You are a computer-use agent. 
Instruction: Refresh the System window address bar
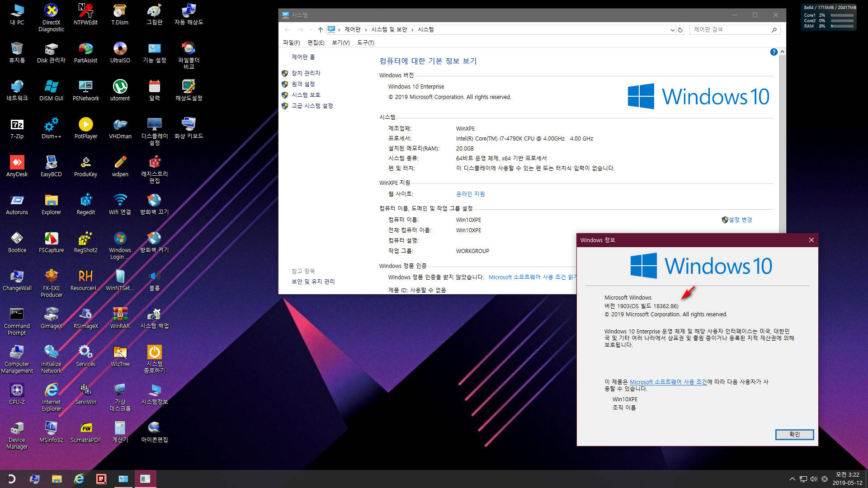click(x=680, y=30)
